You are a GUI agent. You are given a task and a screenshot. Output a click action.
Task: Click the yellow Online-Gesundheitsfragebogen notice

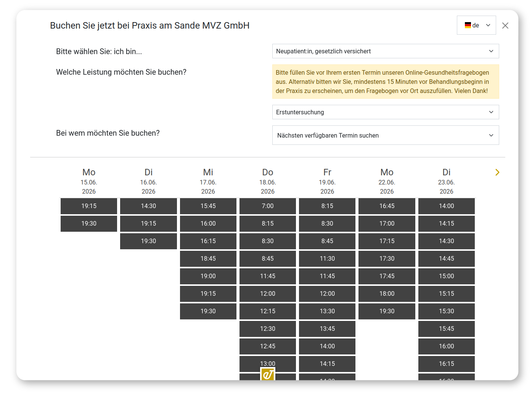pos(386,82)
